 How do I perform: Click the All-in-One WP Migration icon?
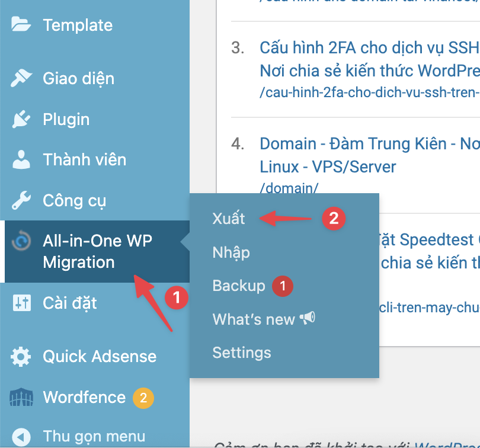point(21,241)
